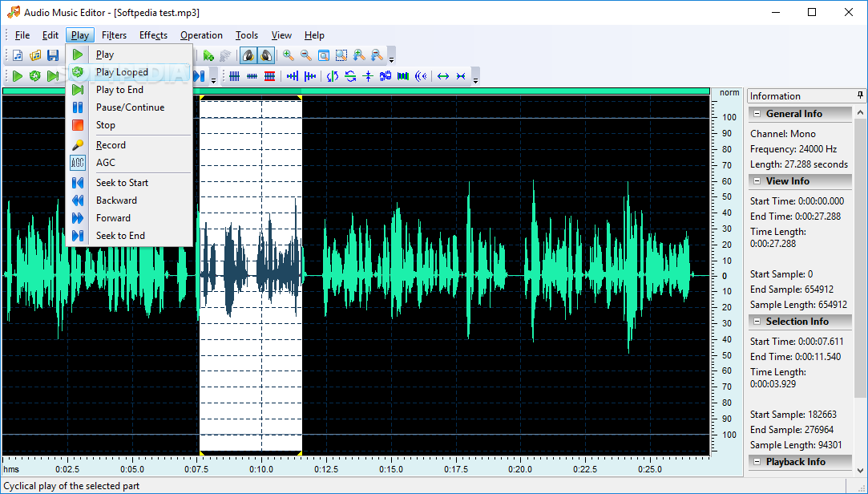Click the 0:15.0 mark on the time ruler
This screenshot has height=494, width=868.
pyautogui.click(x=391, y=469)
